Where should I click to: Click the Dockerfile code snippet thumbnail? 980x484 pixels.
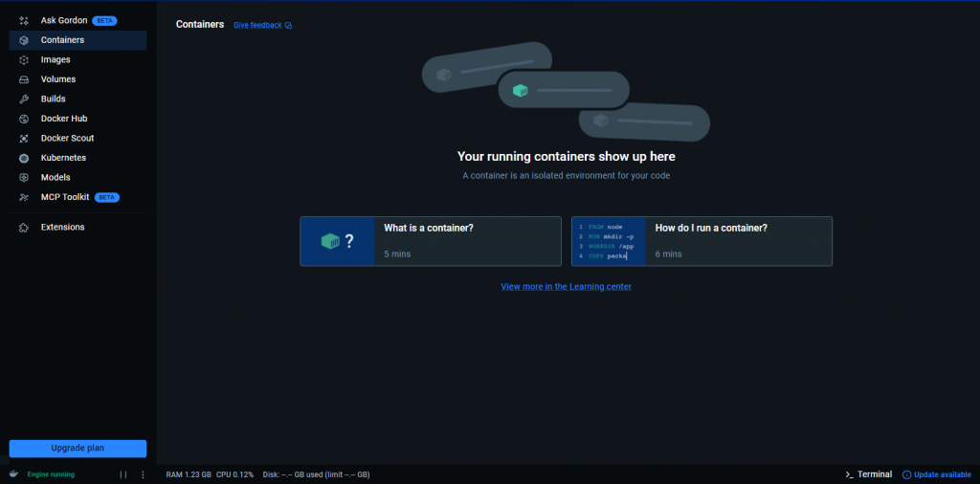coord(609,241)
